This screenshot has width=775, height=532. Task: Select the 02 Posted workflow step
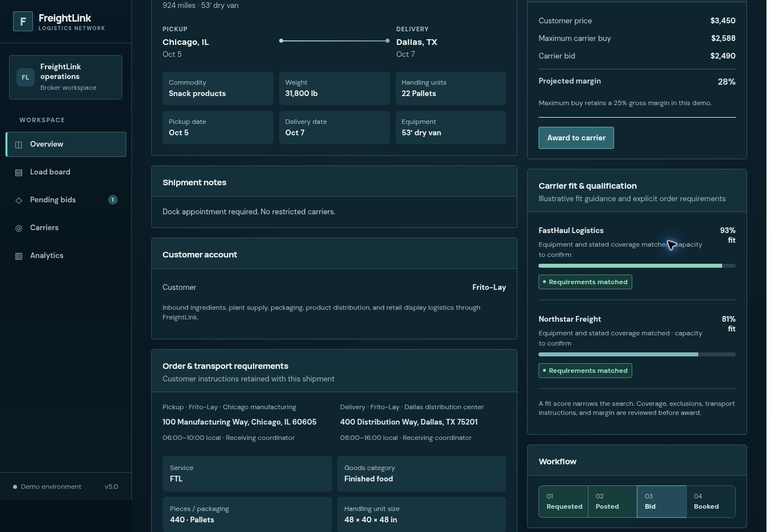point(612,501)
